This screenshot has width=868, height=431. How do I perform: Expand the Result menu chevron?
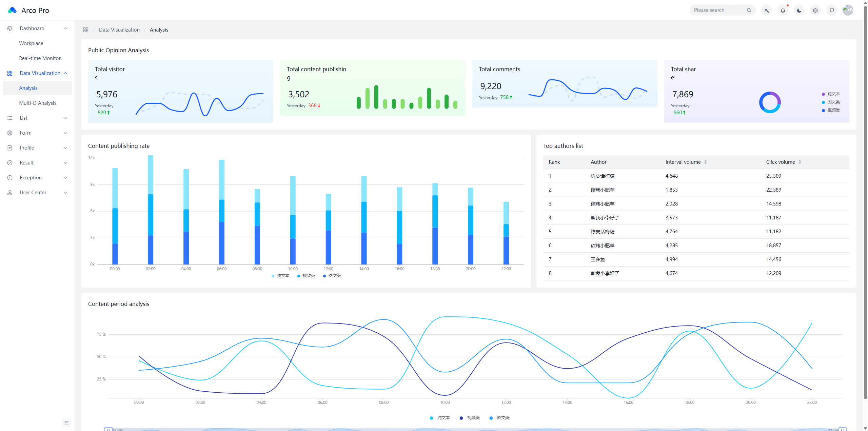(x=65, y=163)
